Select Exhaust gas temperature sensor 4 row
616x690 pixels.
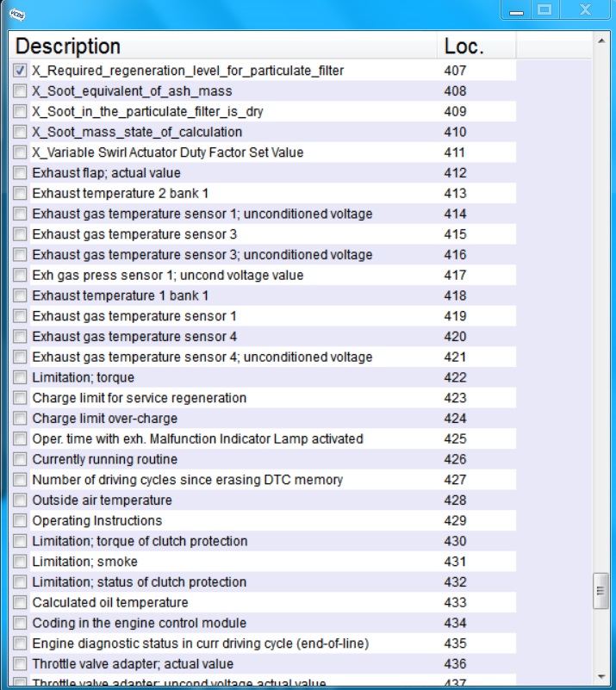(x=263, y=337)
